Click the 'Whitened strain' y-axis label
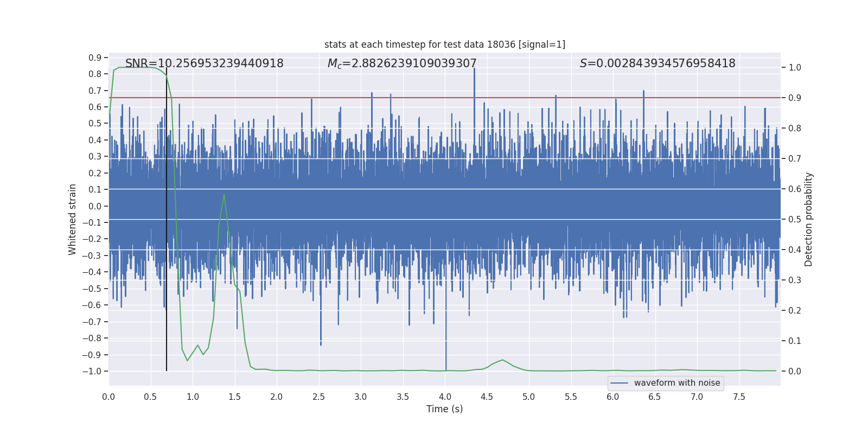868x434 pixels. [x=72, y=219]
